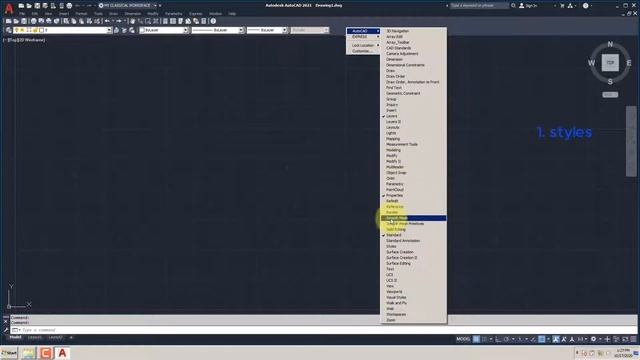Choose Customize... in the context menu
The width and height of the screenshot is (640, 360).
(x=363, y=51)
